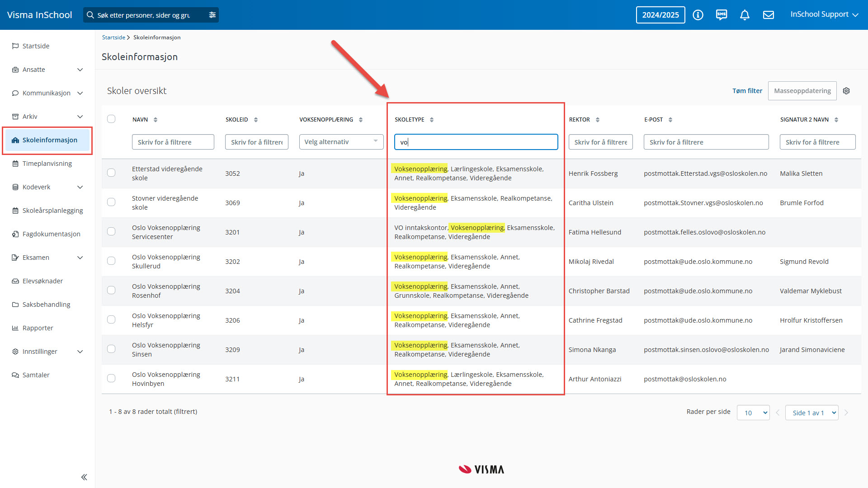Open advanced search filter options icon

(212, 15)
